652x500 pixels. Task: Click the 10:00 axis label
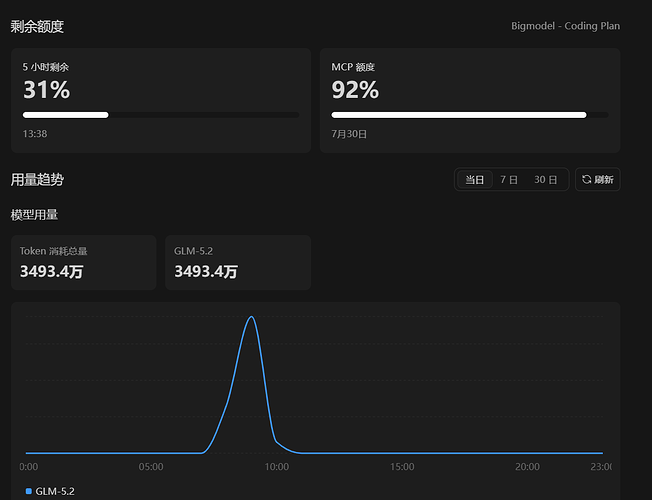click(277, 467)
